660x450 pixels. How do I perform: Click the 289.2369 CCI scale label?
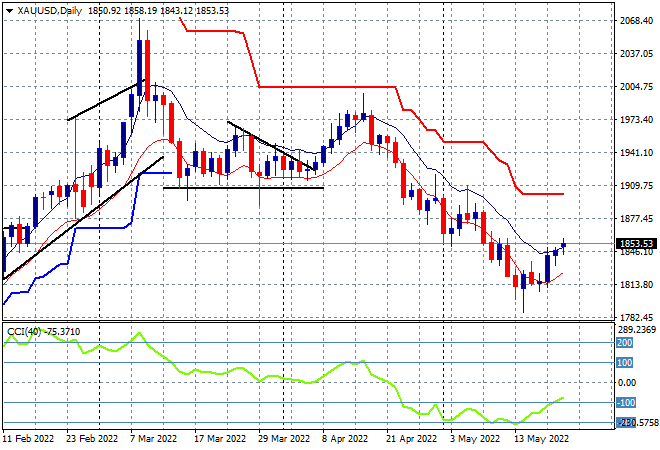coord(637,330)
